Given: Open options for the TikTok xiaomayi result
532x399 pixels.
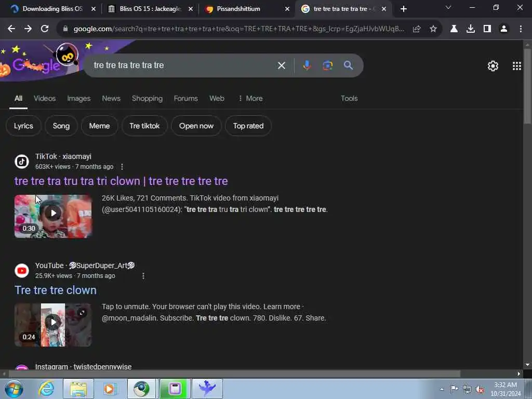Looking at the screenshot, I should 122,167.
